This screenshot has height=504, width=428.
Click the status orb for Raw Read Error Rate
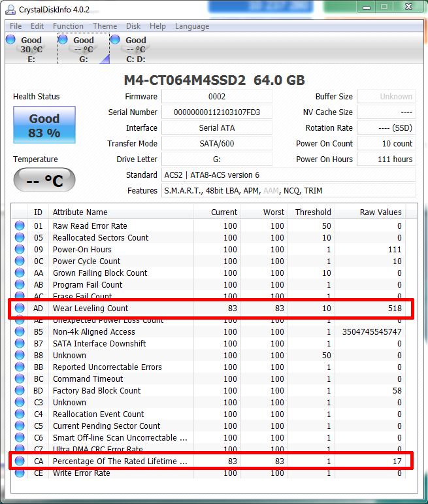pyautogui.click(x=20, y=226)
